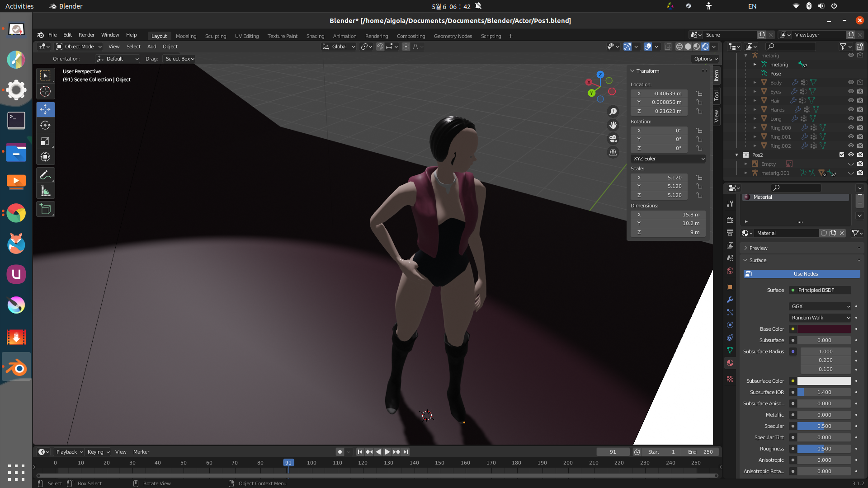Choose the Rotate tool
Image resolution: width=868 pixels, height=488 pixels.
coord(45,125)
